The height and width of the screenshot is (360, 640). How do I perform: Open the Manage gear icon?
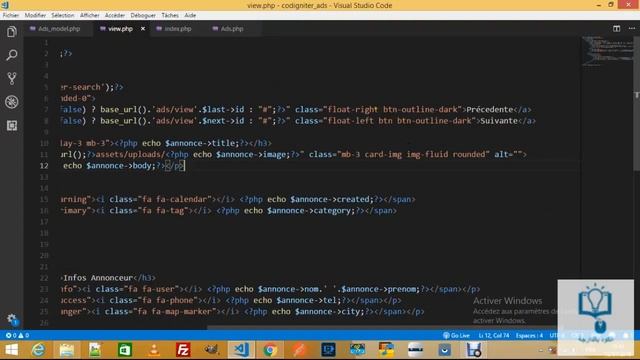(11, 319)
